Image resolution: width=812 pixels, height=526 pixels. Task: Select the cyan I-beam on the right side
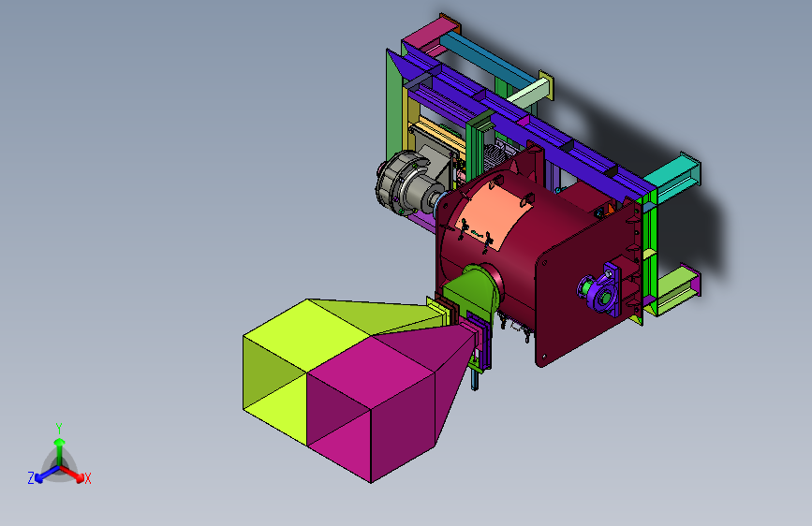click(x=673, y=177)
